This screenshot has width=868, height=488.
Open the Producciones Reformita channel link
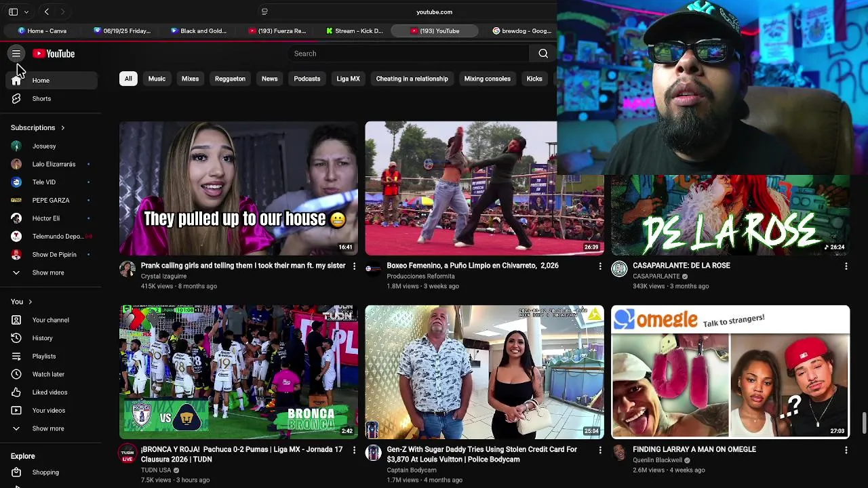[x=420, y=277]
